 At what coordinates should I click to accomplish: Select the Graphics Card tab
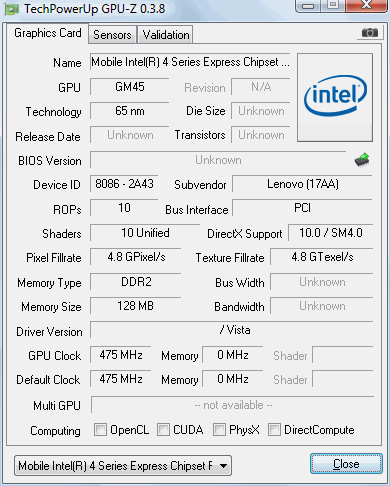click(48, 33)
